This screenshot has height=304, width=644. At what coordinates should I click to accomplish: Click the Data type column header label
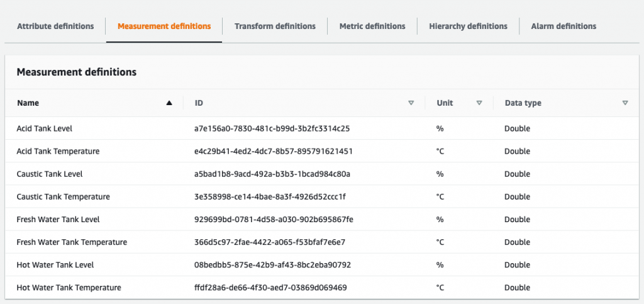523,103
